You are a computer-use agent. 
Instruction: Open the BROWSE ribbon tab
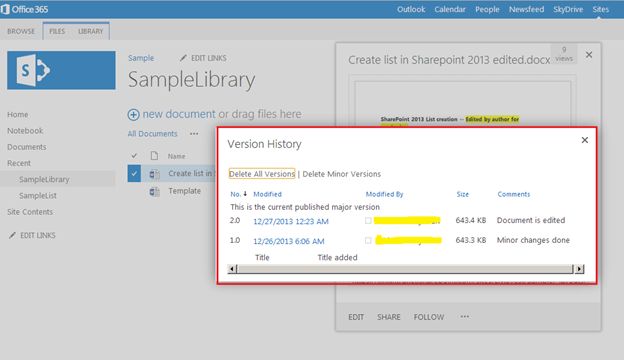[x=21, y=31]
